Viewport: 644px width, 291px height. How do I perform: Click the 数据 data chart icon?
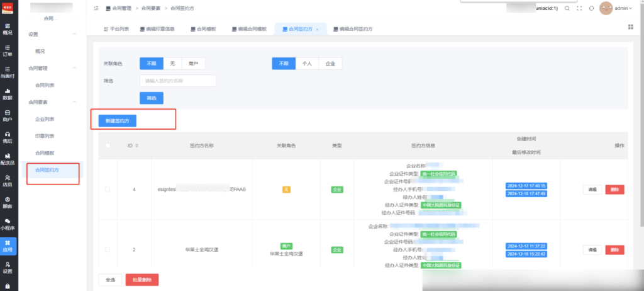(x=7, y=94)
